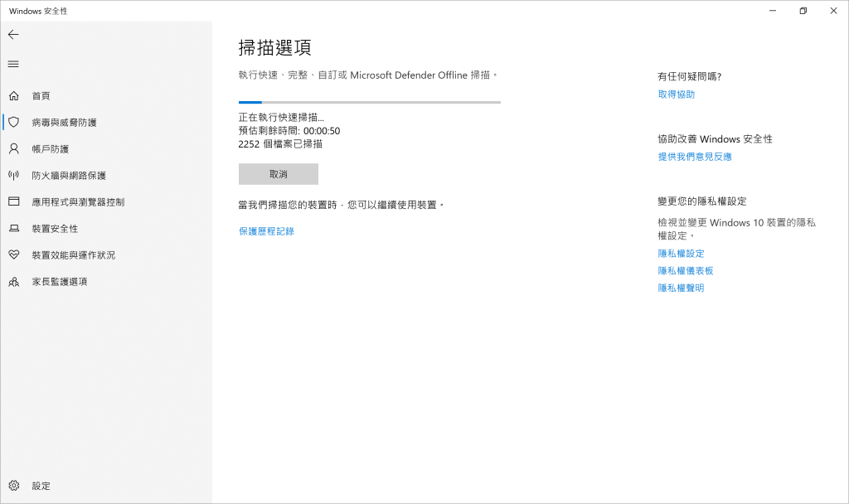Open the 隱私權設定 link
The width and height of the screenshot is (849, 504).
(x=681, y=254)
